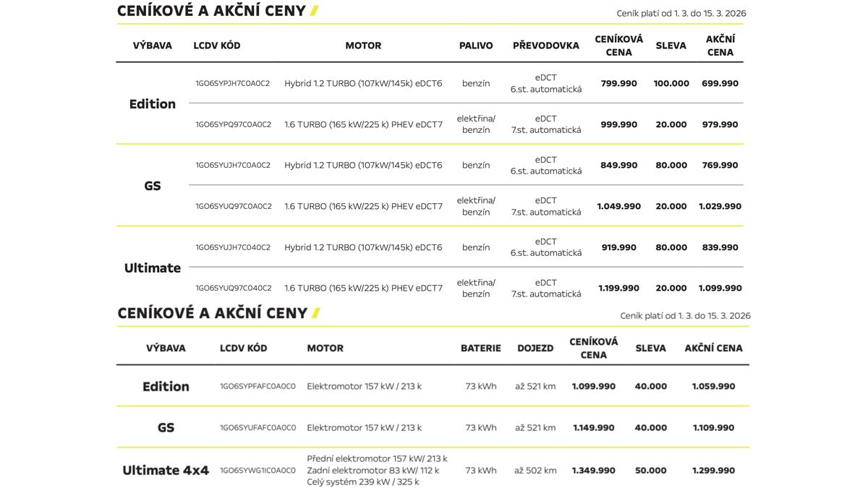Click the PŘEVODOVKA column header
Viewport: 868px width, 488px height.
[x=546, y=46]
